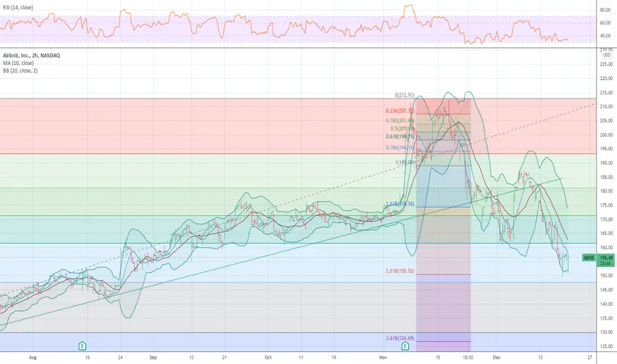617x364 pixels.
Task: Select Fibonacci extension label 3.618(126.69)
Action: point(399,338)
